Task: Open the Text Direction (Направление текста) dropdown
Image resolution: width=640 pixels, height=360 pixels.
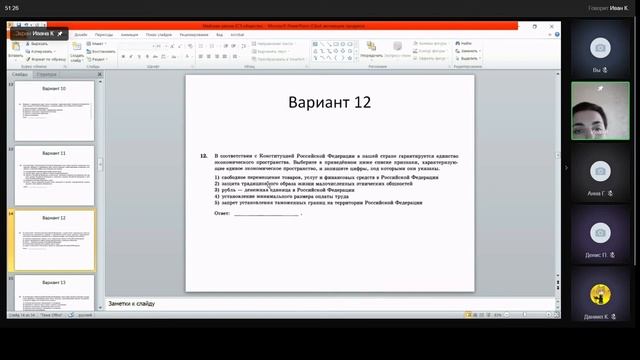Action: [x=274, y=44]
